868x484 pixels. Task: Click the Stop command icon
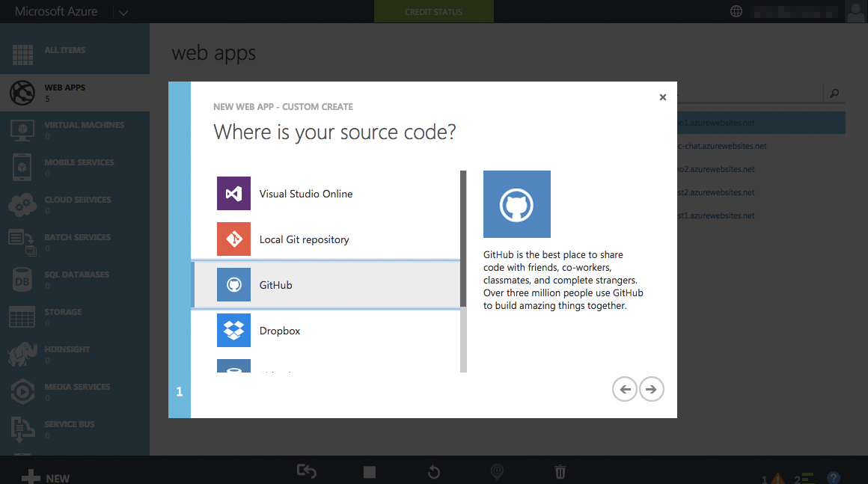(x=369, y=472)
